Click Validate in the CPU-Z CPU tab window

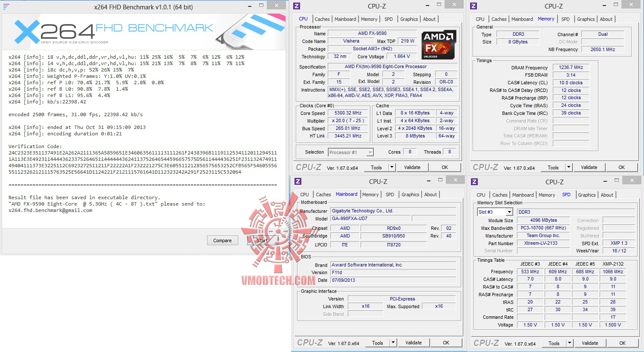pos(412,167)
